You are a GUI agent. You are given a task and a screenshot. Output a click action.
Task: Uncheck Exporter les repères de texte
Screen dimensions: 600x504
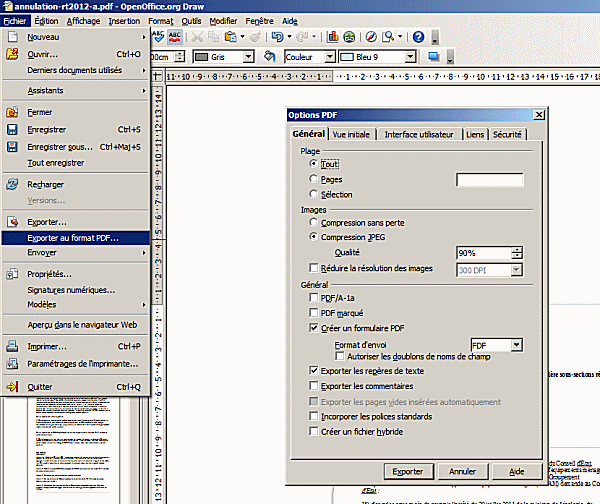(x=313, y=370)
